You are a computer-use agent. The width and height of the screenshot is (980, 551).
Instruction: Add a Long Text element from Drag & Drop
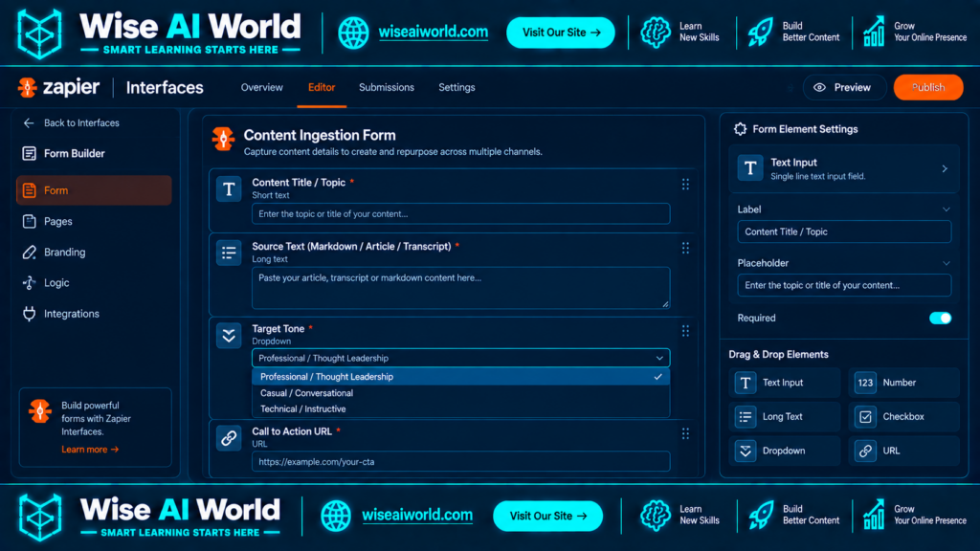pos(785,417)
